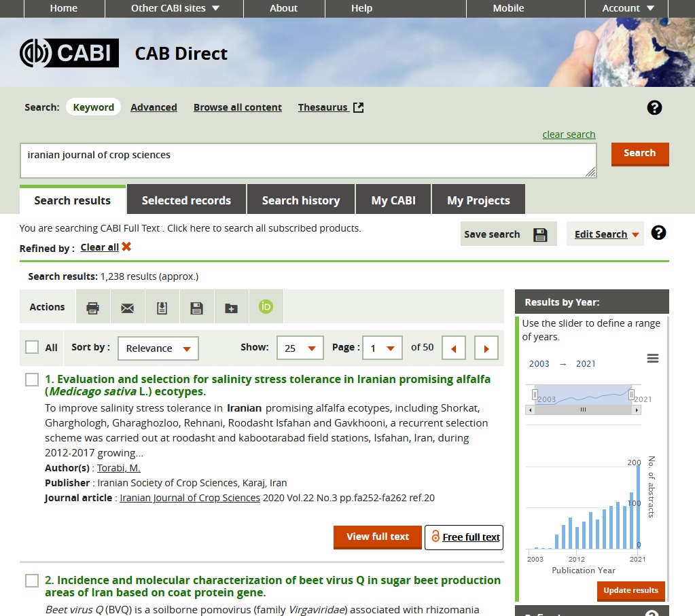The width and height of the screenshot is (695, 616).
Task: Open chart hamburger menu in Results by Year
Action: coord(652,358)
